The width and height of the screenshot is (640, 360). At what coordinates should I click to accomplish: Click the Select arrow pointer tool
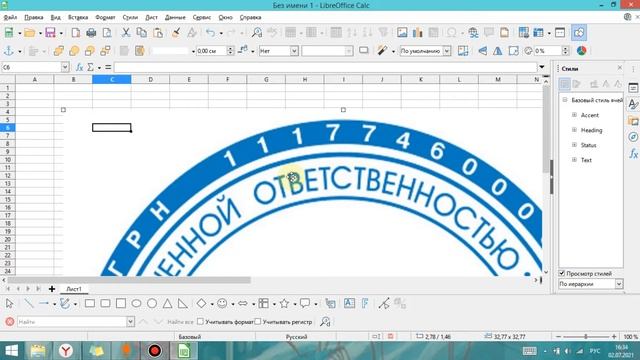[9, 303]
